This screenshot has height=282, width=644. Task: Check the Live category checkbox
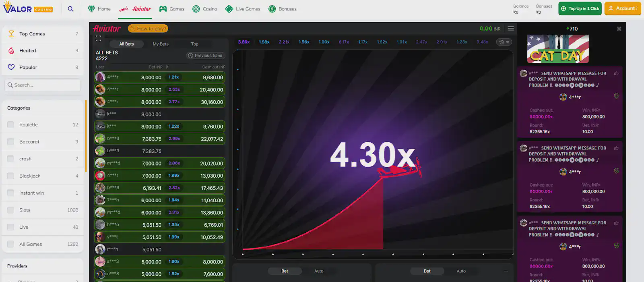(x=11, y=227)
